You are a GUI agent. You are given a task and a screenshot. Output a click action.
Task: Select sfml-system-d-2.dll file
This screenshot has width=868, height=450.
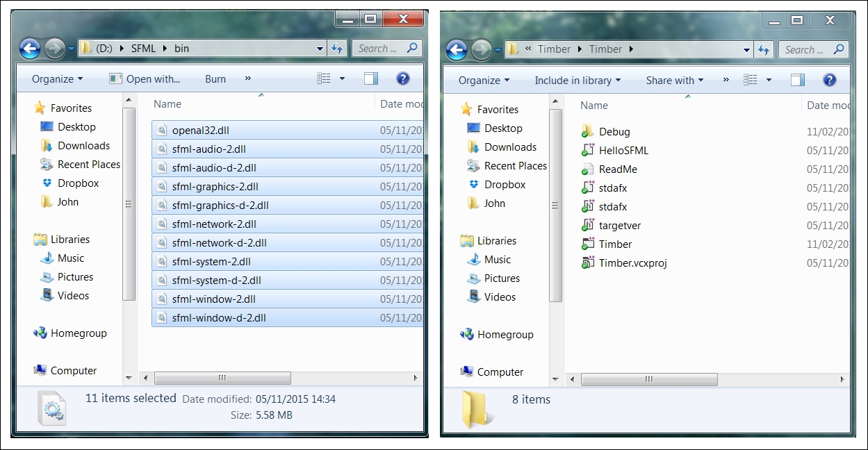click(287, 280)
